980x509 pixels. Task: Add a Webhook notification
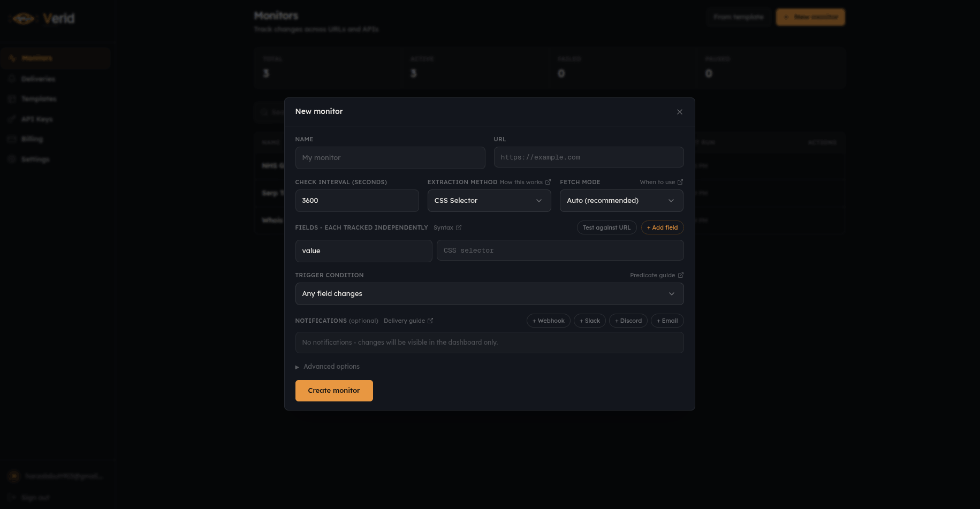549,321
